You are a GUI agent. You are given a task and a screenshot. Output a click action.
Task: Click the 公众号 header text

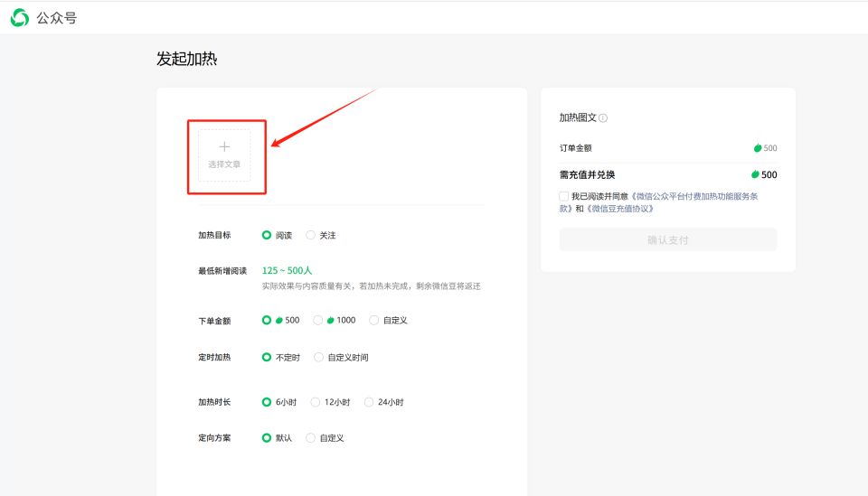(x=56, y=18)
